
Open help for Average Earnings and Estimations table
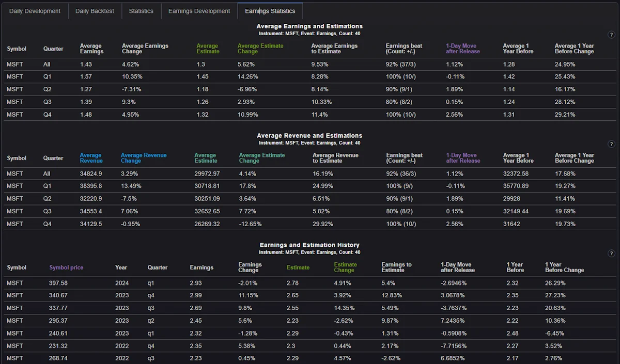[x=611, y=35]
